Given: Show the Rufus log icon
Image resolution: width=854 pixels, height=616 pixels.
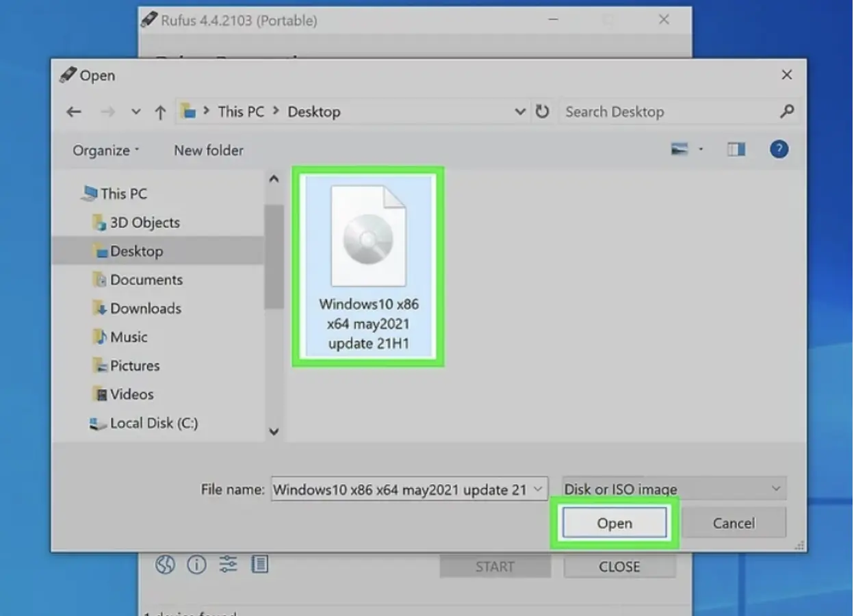Looking at the screenshot, I should coord(259,565).
